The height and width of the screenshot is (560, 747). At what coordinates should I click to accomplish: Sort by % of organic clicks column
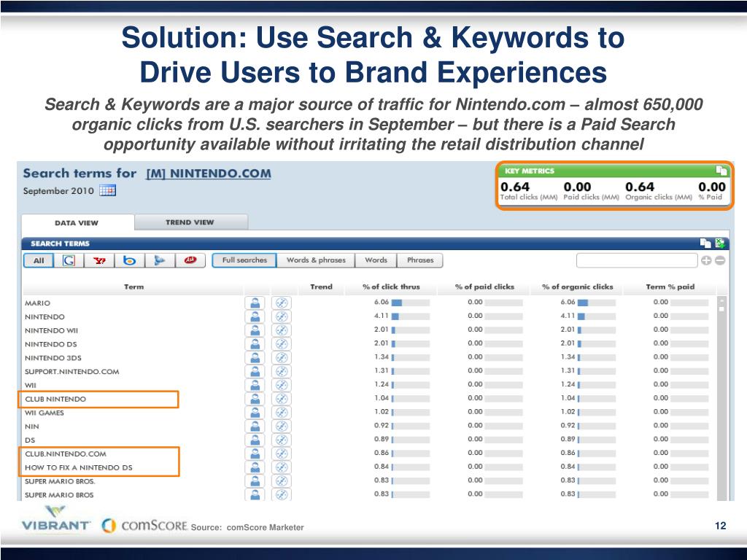(578, 287)
